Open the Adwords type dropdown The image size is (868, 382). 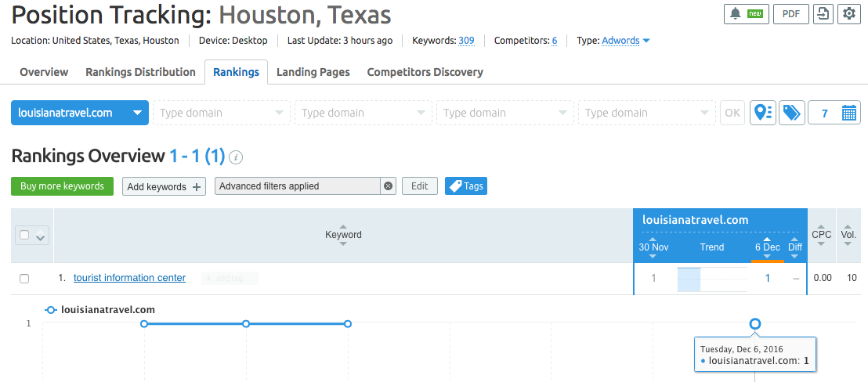tap(625, 41)
